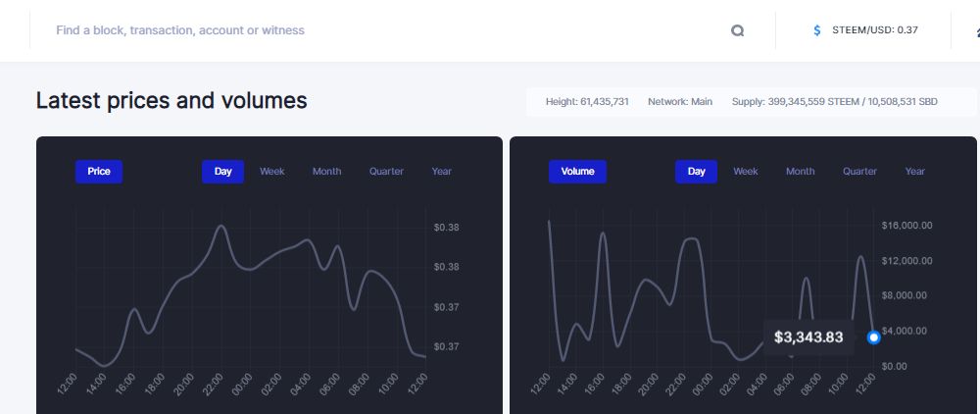Click the Latest prices and volumes heading
This screenshot has width=980, height=414.
tap(171, 101)
